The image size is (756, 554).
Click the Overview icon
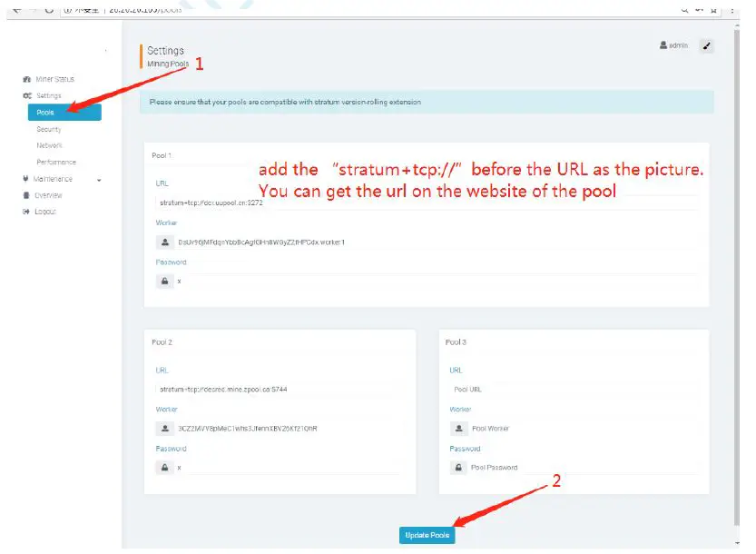[26, 195]
